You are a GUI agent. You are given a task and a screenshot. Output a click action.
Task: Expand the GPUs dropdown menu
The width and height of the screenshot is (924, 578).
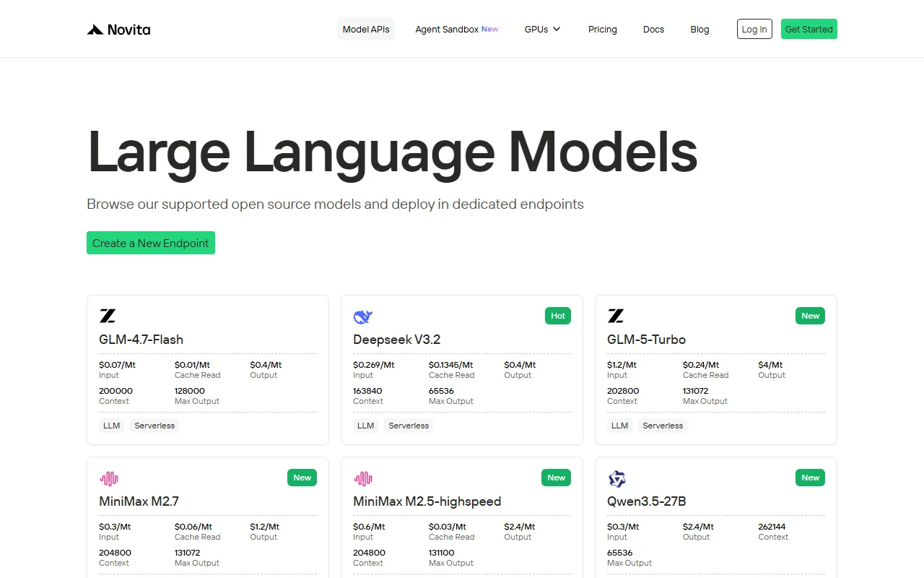[542, 30]
